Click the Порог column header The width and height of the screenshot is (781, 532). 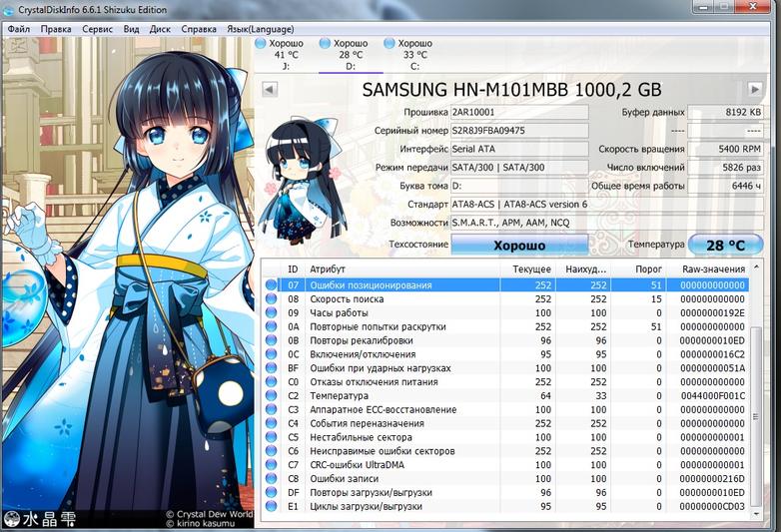point(638,268)
